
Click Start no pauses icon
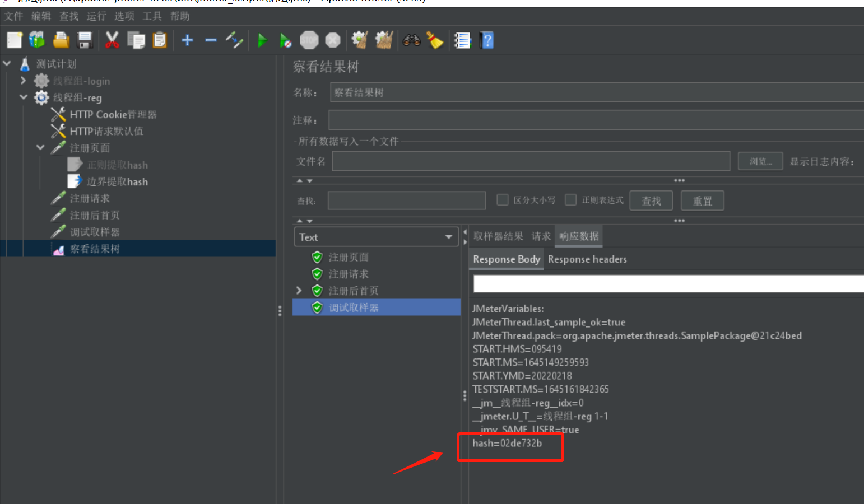click(x=285, y=40)
